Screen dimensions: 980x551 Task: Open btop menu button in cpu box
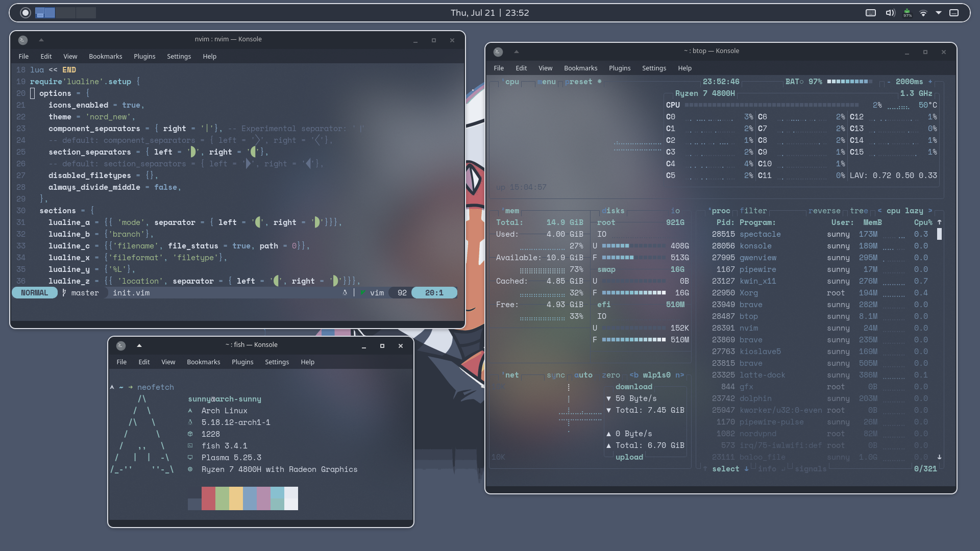(x=546, y=82)
